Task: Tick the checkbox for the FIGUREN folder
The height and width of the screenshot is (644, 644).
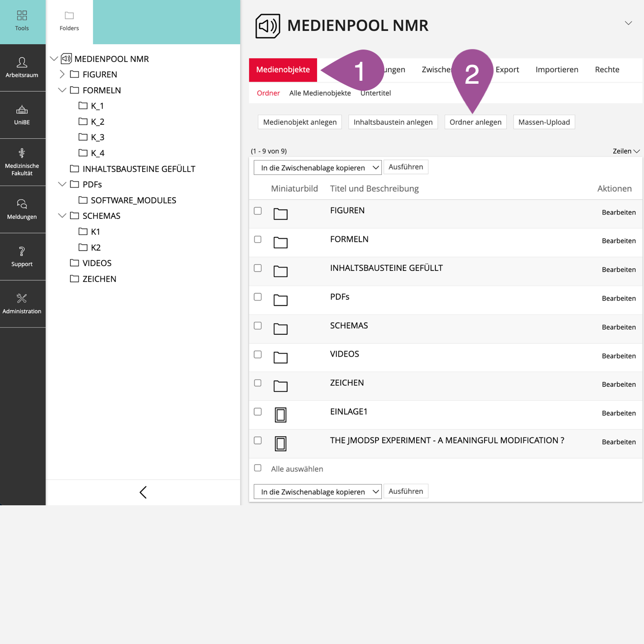Action: click(x=258, y=211)
